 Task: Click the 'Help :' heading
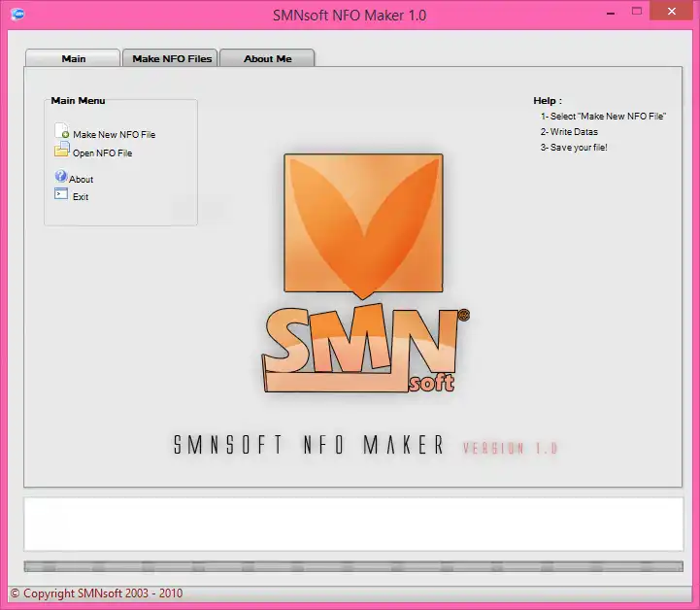548,100
